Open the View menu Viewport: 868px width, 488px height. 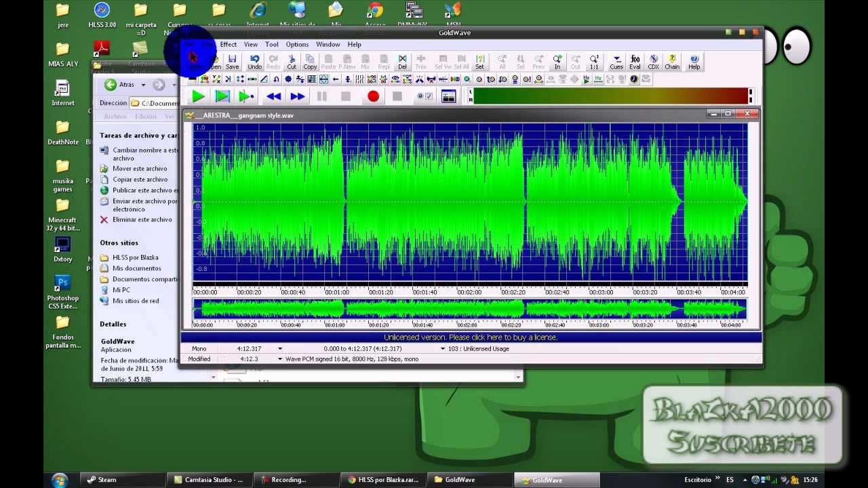(x=250, y=45)
